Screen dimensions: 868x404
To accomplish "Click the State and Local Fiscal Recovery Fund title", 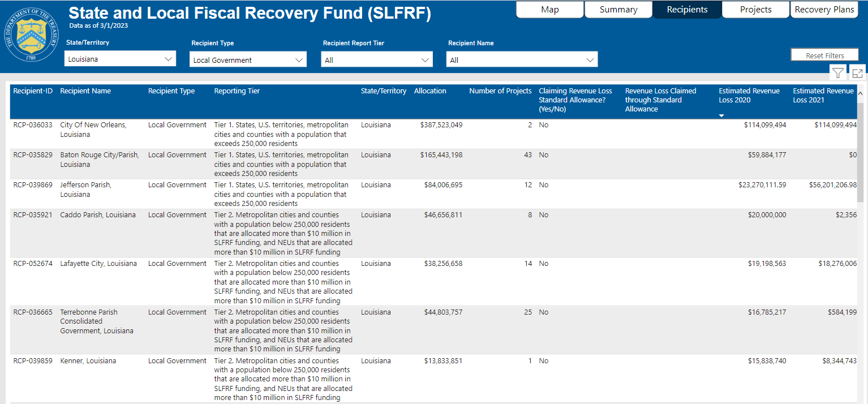I will coord(250,13).
